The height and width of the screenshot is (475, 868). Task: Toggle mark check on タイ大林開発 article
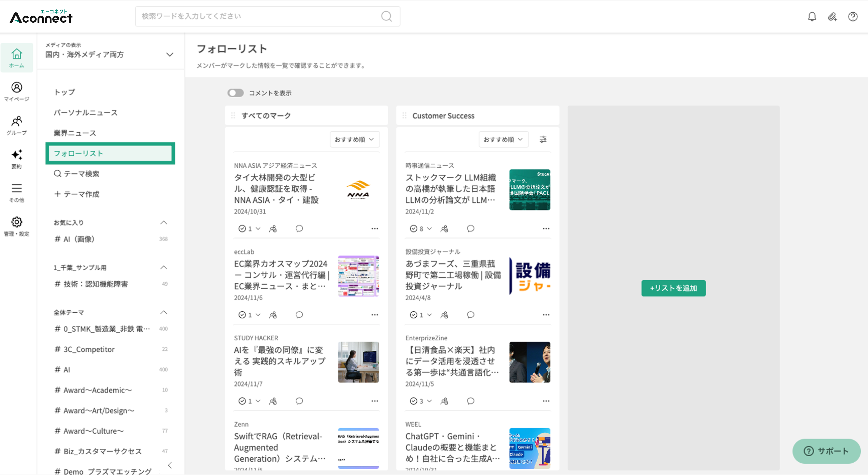(242, 229)
